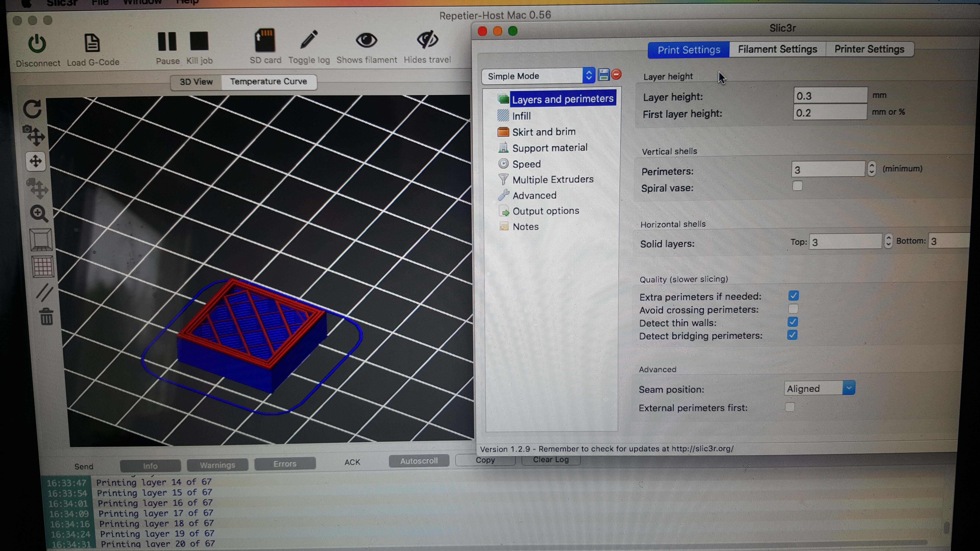Check Avoid crossing perimeters

pos(793,308)
